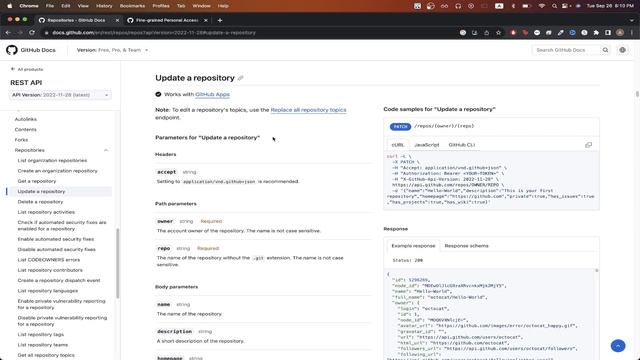This screenshot has width=640, height=360.
Task: Open Delete a repository sidebar item
Action: point(40,202)
